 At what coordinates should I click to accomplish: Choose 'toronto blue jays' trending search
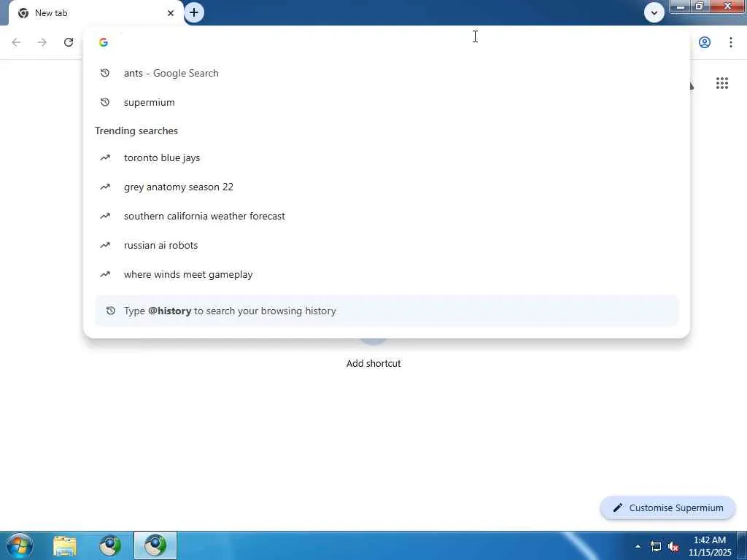coord(387,158)
